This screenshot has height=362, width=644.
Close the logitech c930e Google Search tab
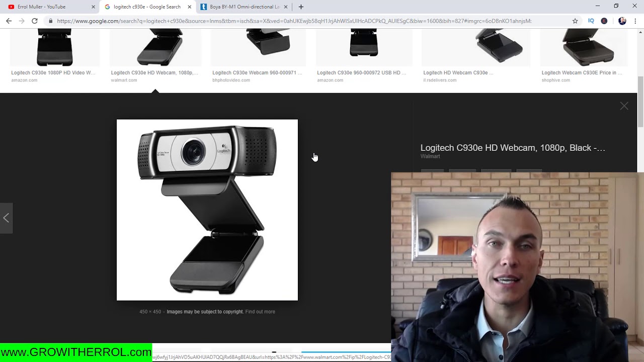[190, 7]
